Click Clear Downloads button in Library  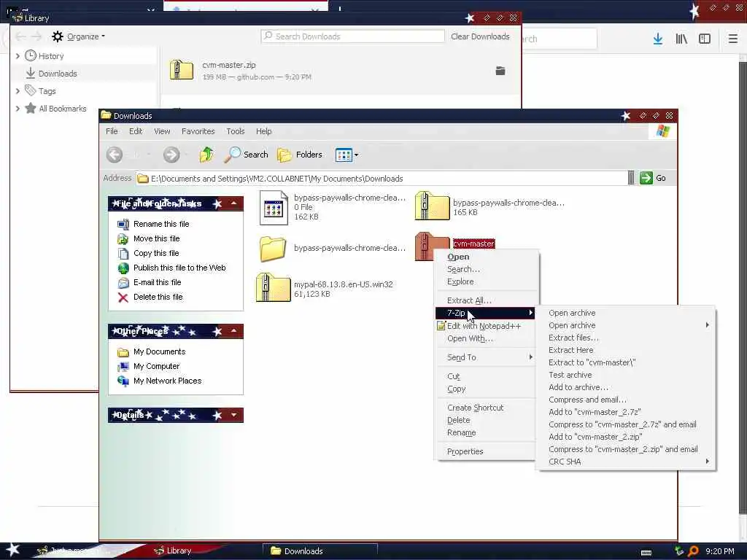point(480,36)
